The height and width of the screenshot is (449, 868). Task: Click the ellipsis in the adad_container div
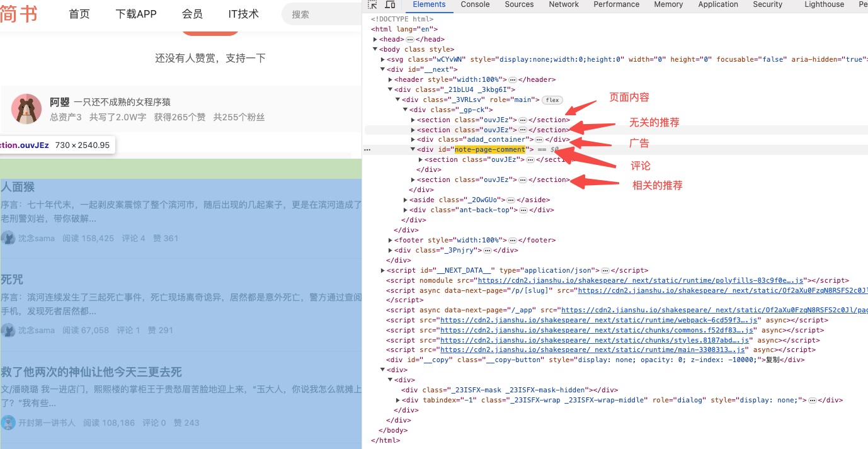[x=539, y=139]
